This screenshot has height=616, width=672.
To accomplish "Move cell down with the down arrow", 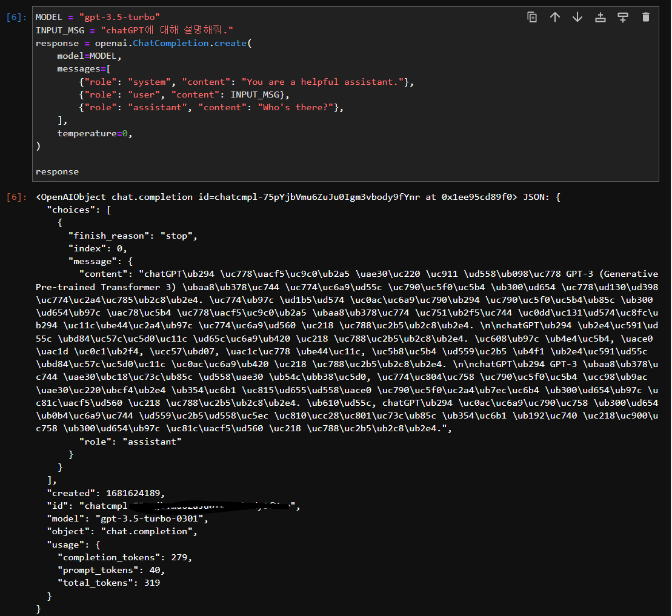I will click(x=577, y=17).
